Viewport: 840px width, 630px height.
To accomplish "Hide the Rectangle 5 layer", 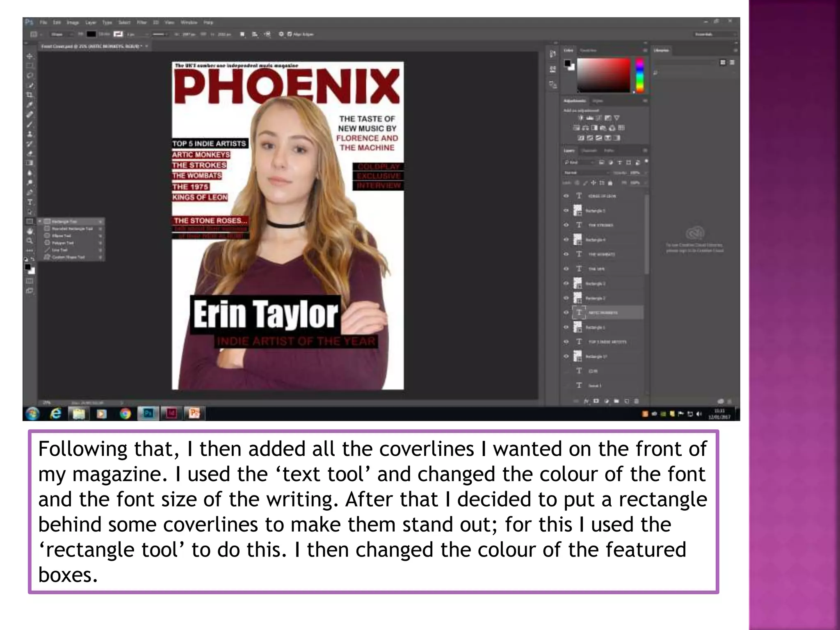I will pyautogui.click(x=566, y=210).
